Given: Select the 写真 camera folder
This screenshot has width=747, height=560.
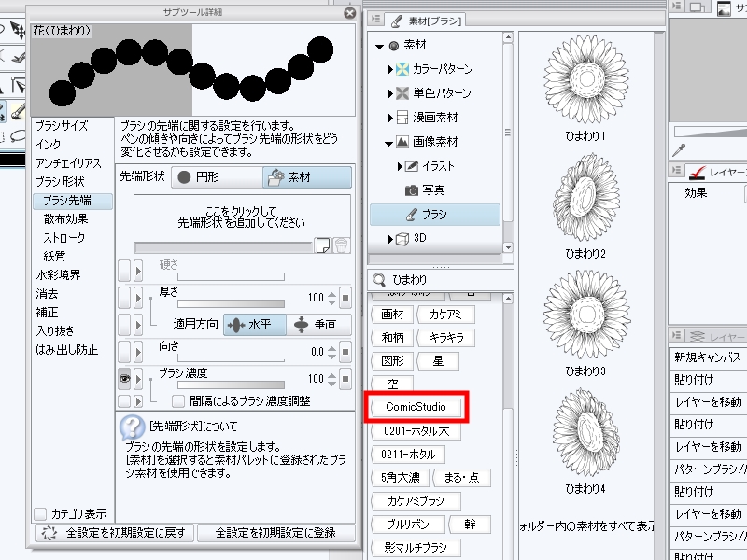Looking at the screenshot, I should click(424, 190).
